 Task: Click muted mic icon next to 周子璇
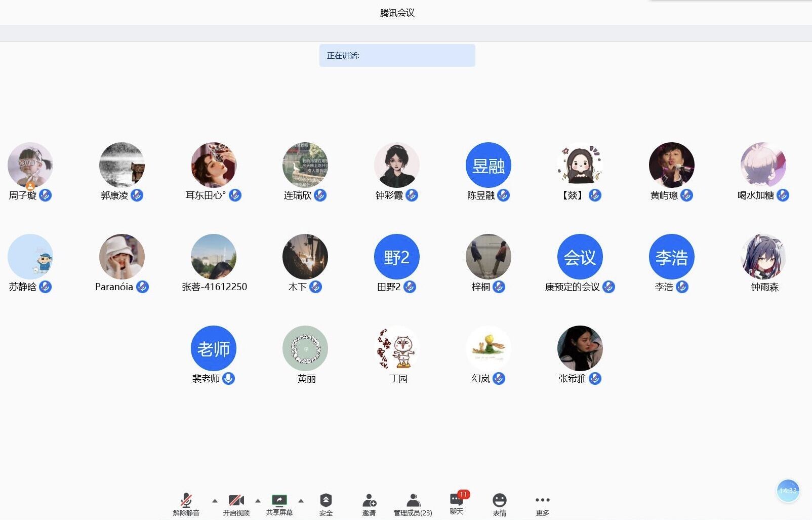46,195
